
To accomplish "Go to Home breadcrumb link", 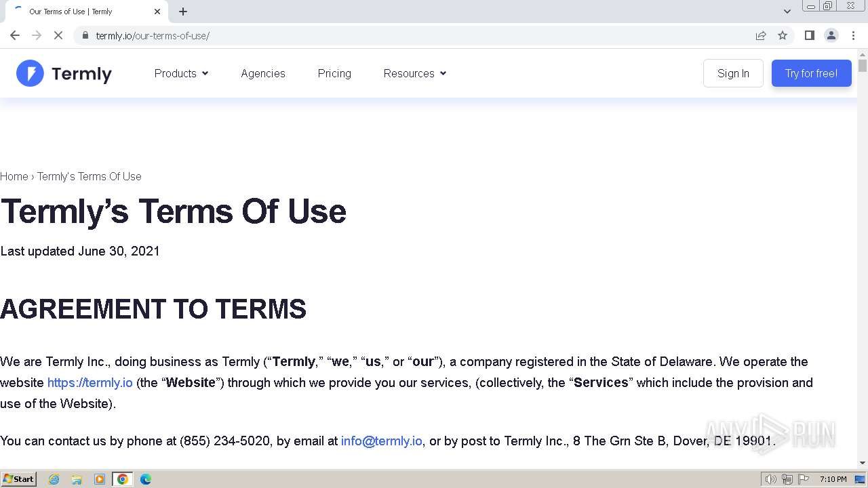I will (14, 176).
